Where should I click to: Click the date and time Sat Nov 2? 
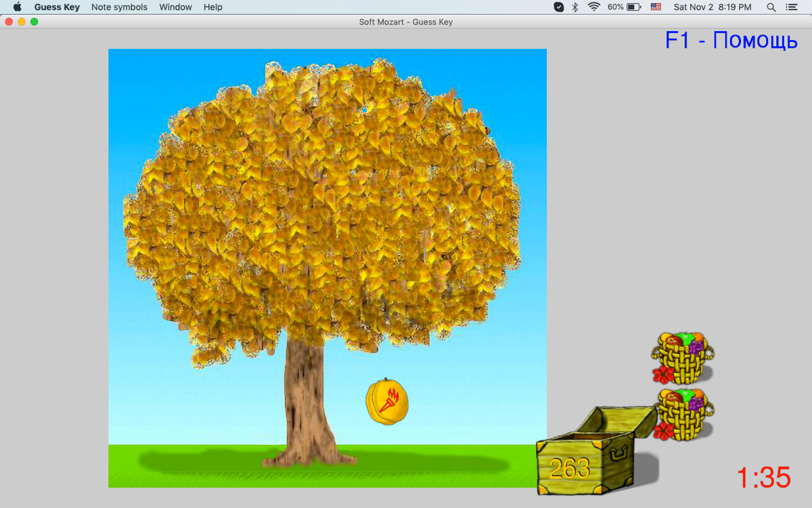click(713, 7)
